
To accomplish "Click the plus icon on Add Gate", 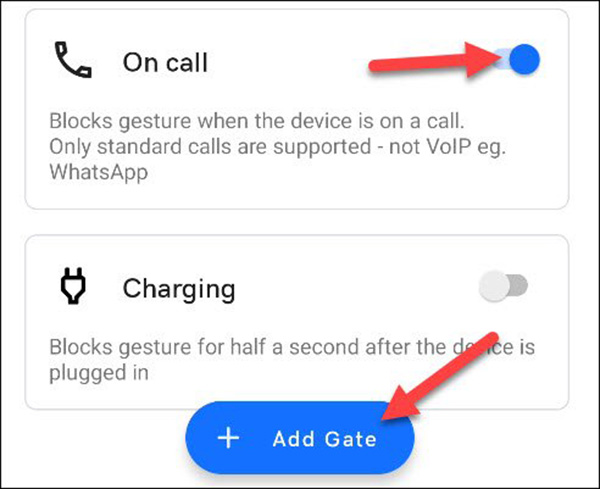I will tap(228, 438).
